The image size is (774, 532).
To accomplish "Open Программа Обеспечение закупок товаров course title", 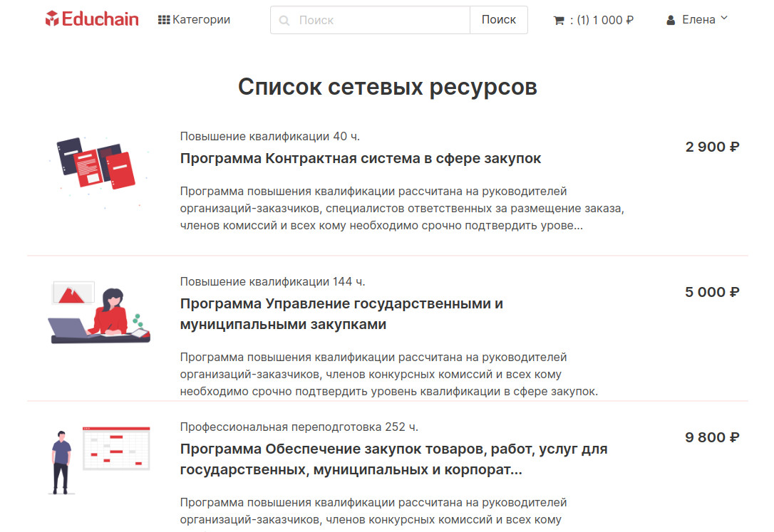I will point(393,459).
